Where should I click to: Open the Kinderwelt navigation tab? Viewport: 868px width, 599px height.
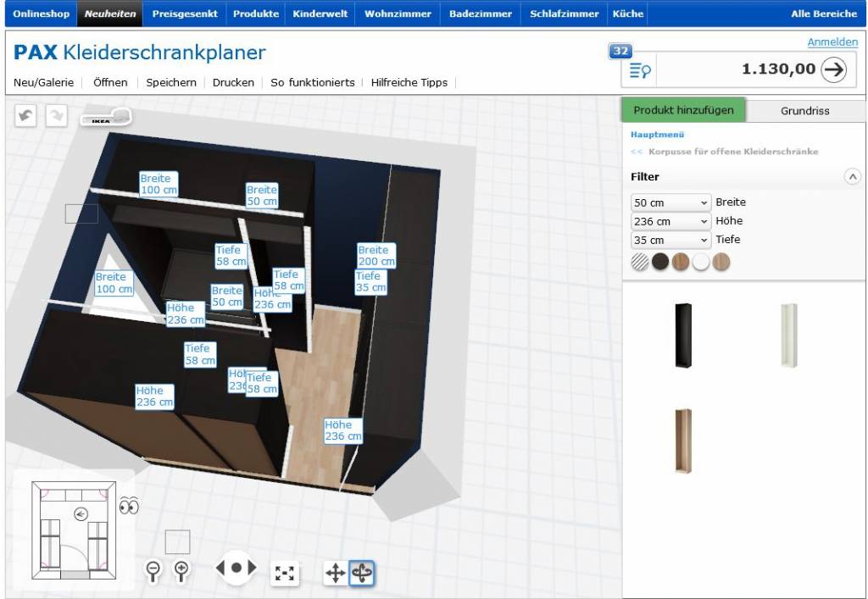320,14
